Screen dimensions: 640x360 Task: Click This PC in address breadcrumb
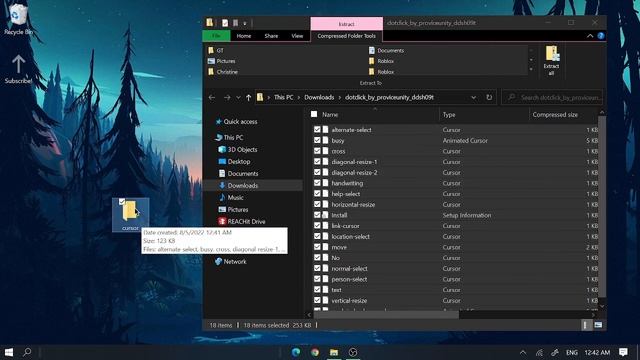click(284, 98)
